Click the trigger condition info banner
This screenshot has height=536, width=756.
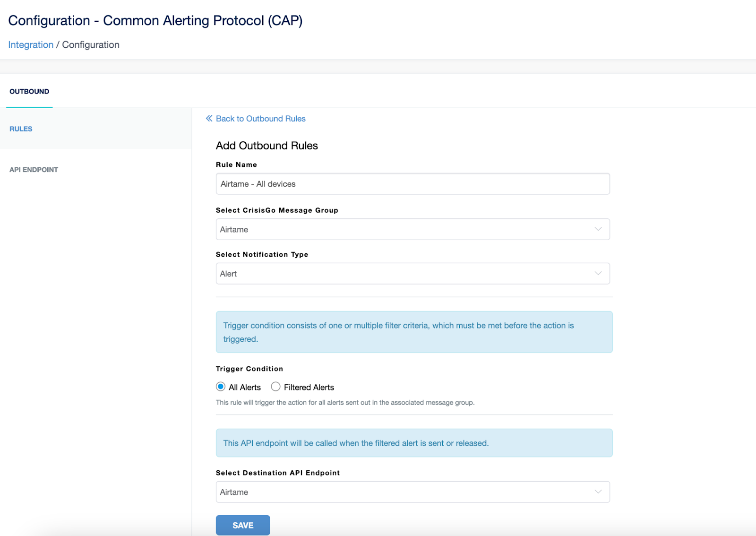(414, 332)
